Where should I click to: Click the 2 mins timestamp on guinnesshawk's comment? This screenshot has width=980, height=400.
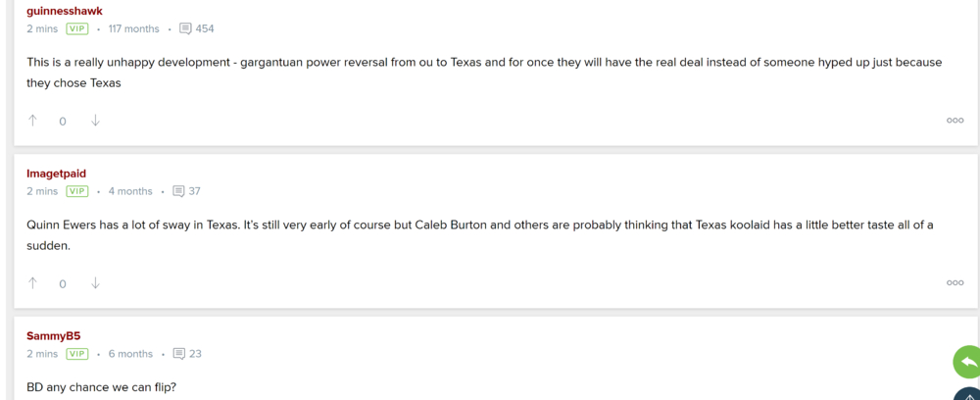(x=42, y=29)
